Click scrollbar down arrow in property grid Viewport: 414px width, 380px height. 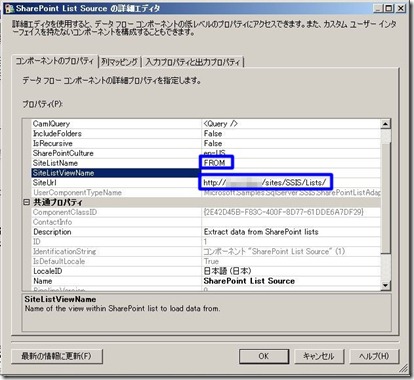click(x=385, y=285)
